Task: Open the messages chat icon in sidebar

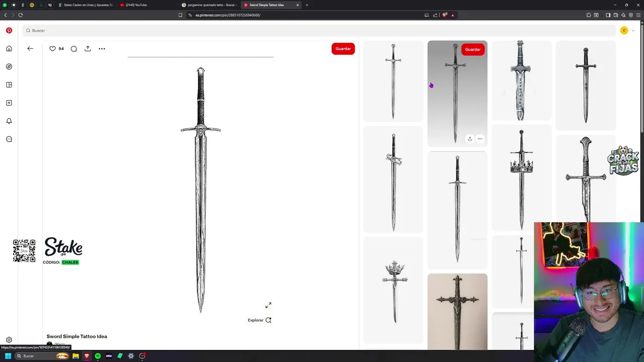Action: coord(9,139)
